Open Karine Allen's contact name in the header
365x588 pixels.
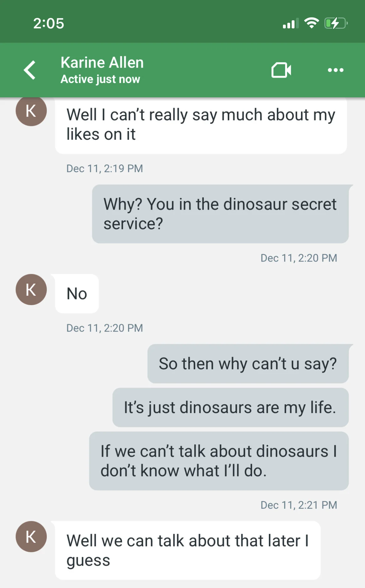102,62
